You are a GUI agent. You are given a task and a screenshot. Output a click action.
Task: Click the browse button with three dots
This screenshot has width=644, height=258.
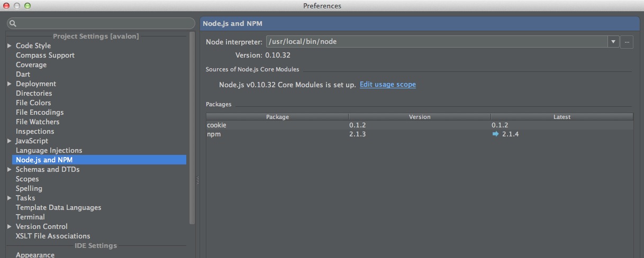(627, 42)
